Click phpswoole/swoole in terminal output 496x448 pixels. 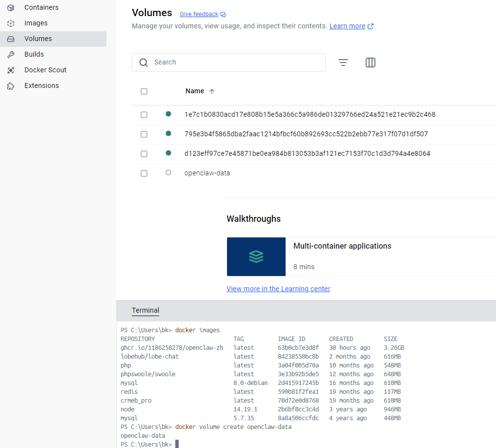pos(148,374)
